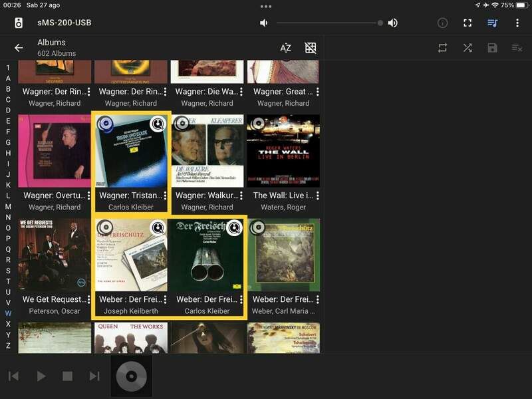This screenshot has width=532, height=399.
Task: Open options menu for We Get Requests album
Action: (88, 299)
